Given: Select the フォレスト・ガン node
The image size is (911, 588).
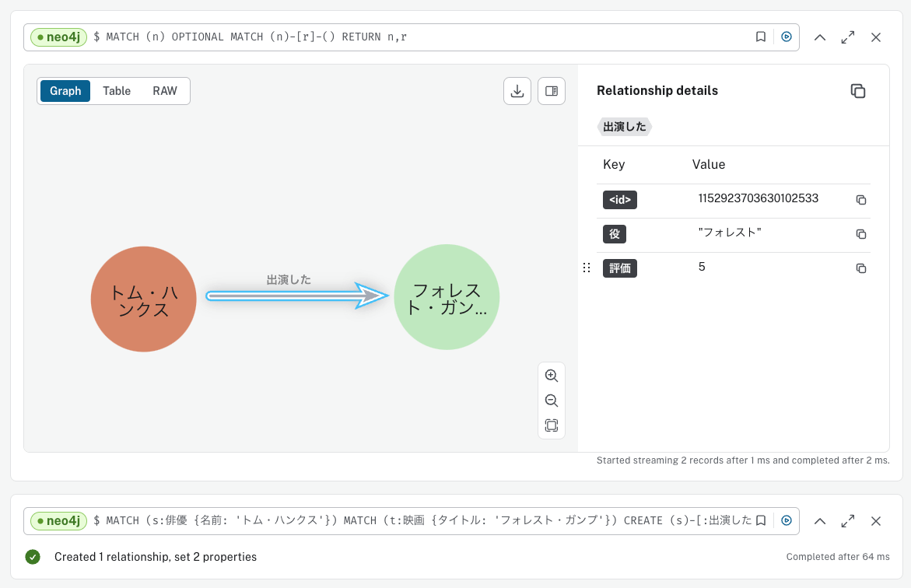Looking at the screenshot, I should pos(447,297).
